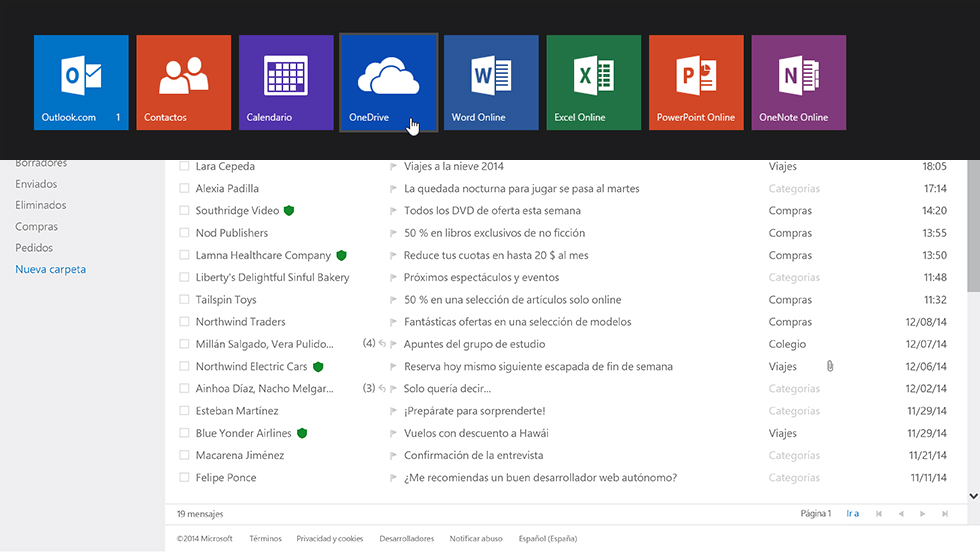Click Colegio category on Millán Salgado conversation
Viewport: 980px width, 552px height.
point(787,344)
